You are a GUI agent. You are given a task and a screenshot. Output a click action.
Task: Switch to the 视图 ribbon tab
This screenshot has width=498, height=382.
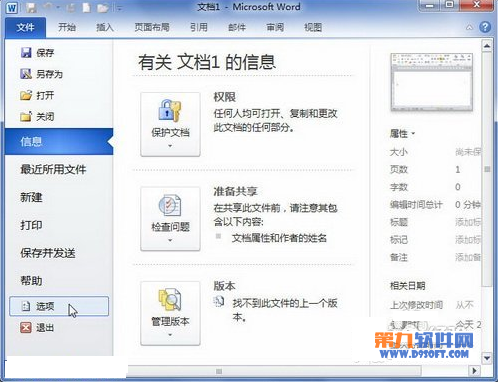(x=313, y=27)
